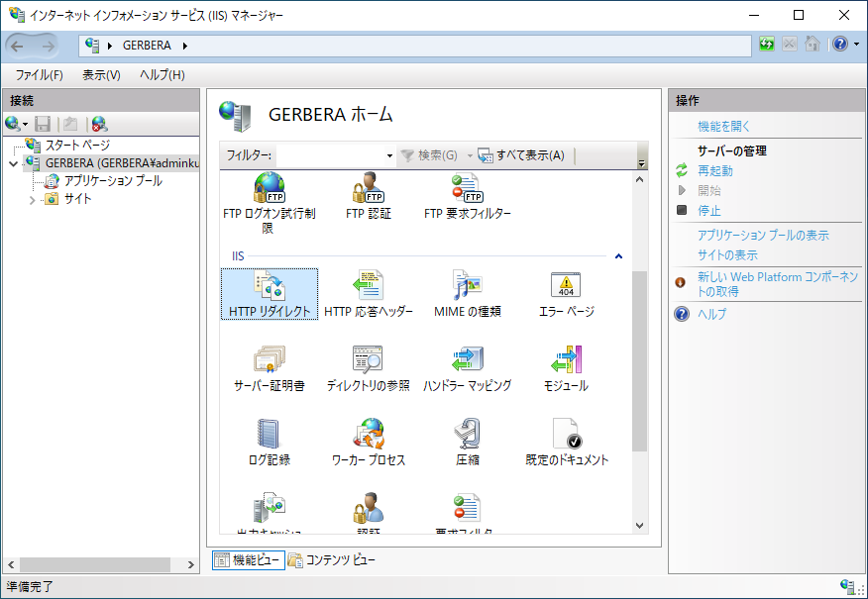Click the back navigation arrow

(x=17, y=46)
